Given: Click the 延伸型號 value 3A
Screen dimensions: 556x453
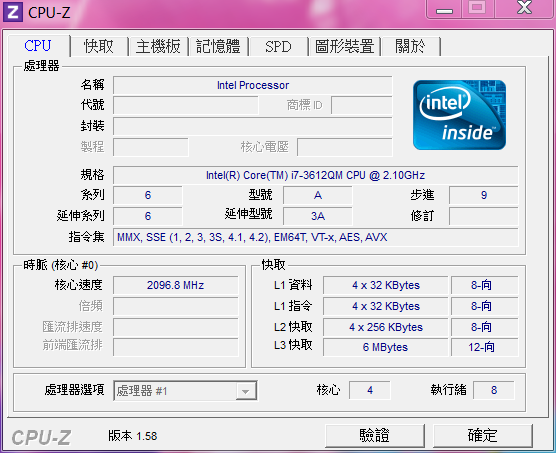Looking at the screenshot, I should (x=318, y=216).
